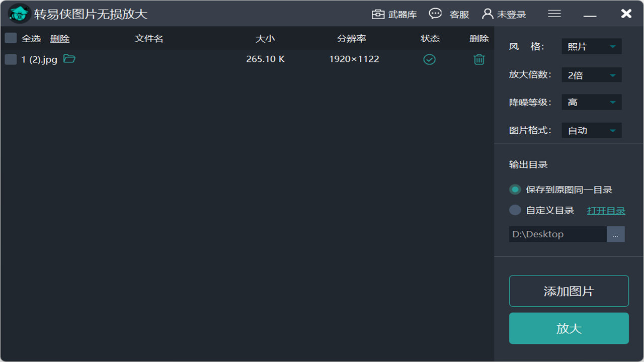
Task: Check the box beside 1 (2).jpg
Action: 11,59
